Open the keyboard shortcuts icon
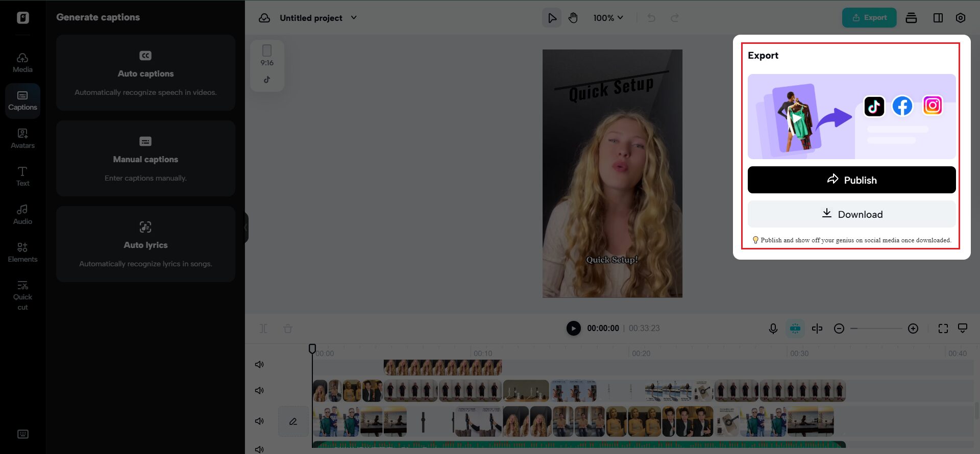980x454 pixels. (23, 434)
